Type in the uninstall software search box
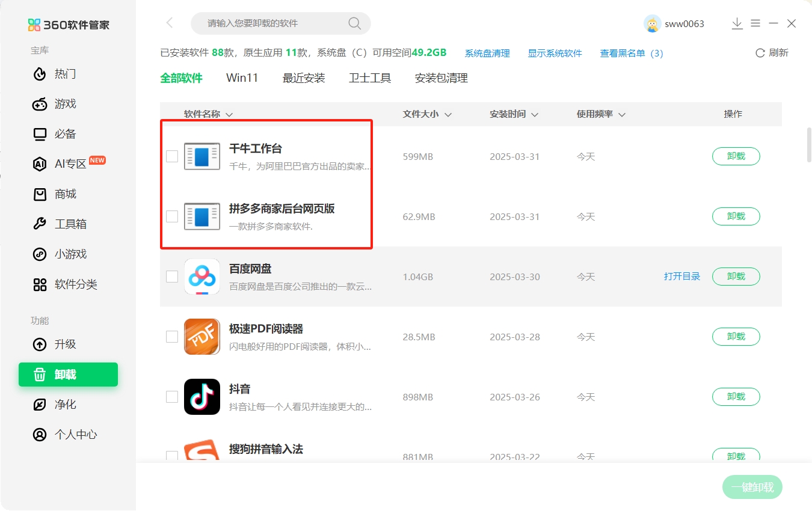Screen dimensions: 812x511 click(x=274, y=23)
